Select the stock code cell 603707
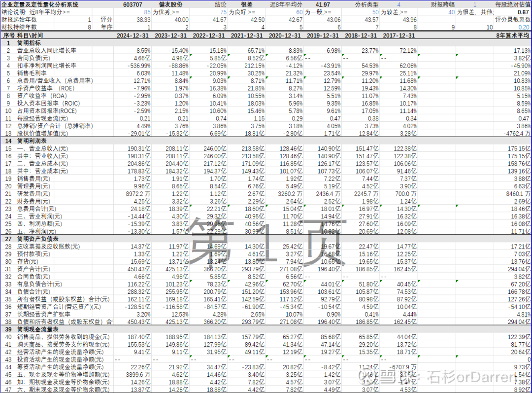This screenshot has width=532, height=393. [133, 4]
